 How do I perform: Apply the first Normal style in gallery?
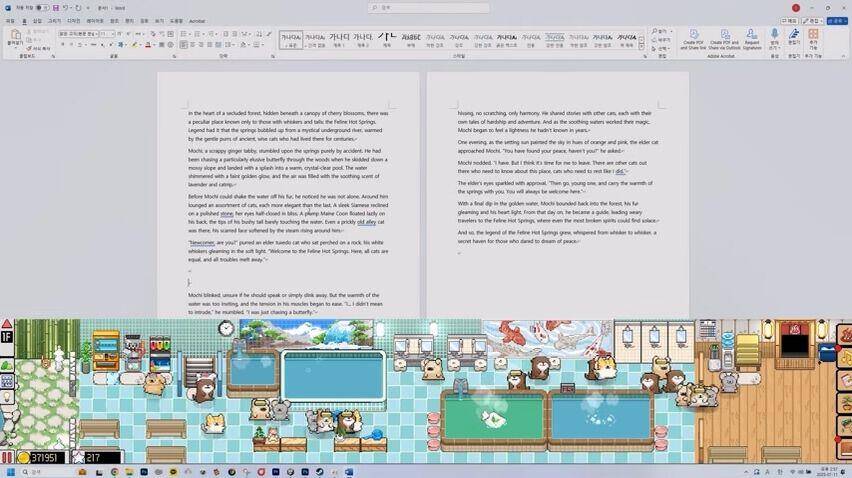pyautogui.click(x=291, y=40)
